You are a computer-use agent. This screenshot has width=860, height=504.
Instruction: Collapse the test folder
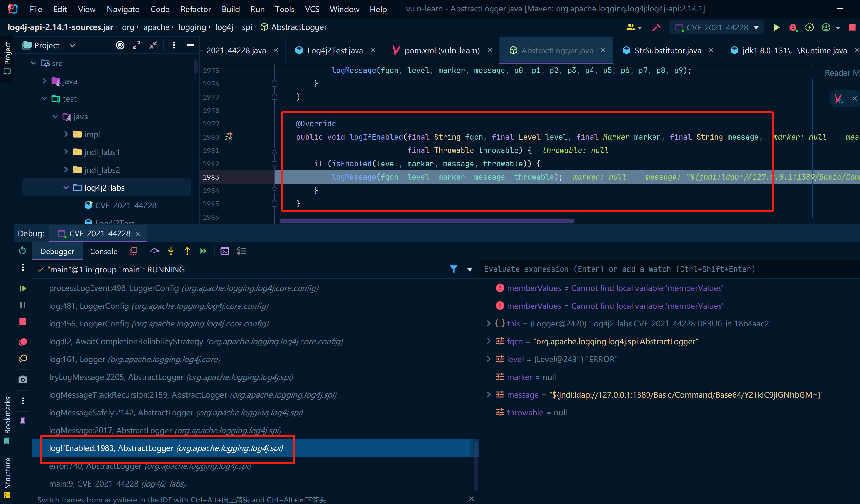[44, 99]
